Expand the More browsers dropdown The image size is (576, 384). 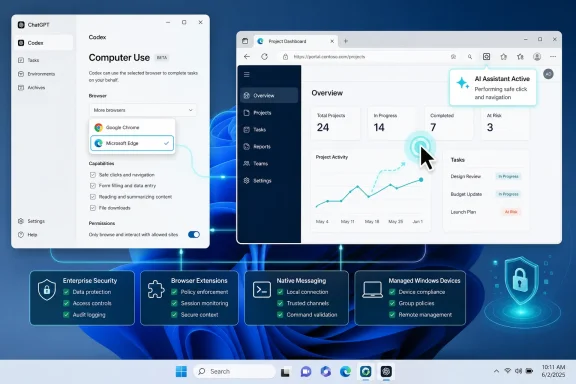tap(143, 110)
